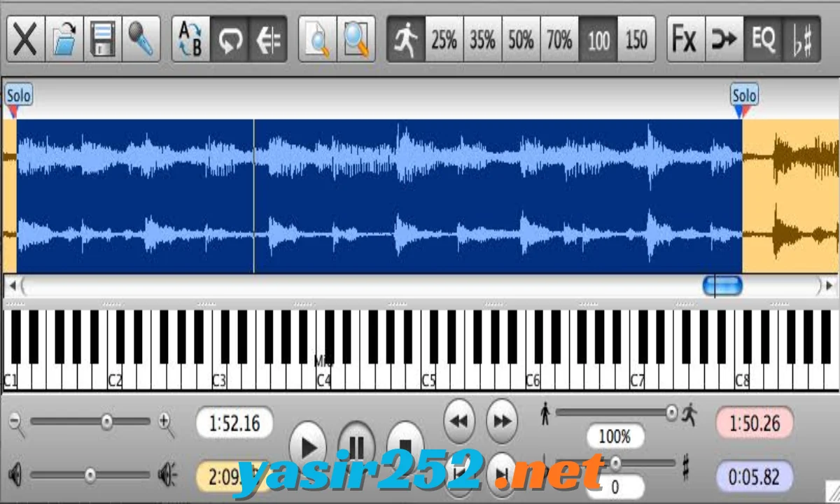Click the pink 1:50.26 time field
The height and width of the screenshot is (504, 840).
coord(755,423)
